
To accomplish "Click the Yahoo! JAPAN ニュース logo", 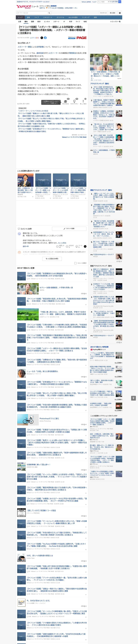I will pos(28,7).
